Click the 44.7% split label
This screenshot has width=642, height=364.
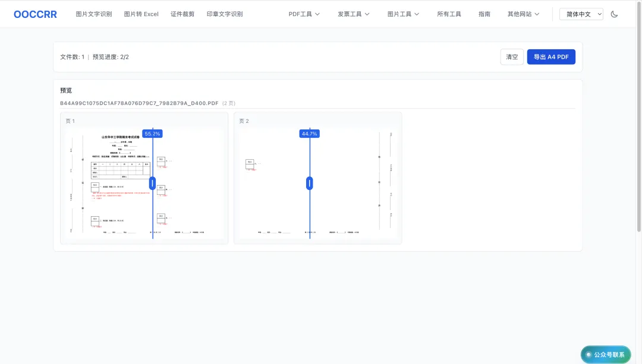(x=310, y=134)
